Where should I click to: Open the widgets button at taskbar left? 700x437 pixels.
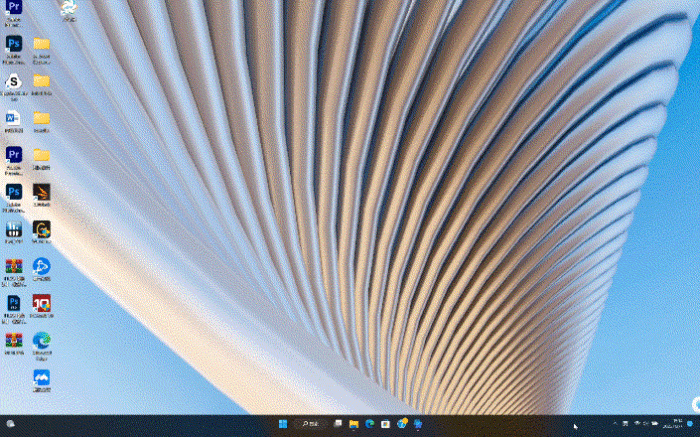click(10, 425)
